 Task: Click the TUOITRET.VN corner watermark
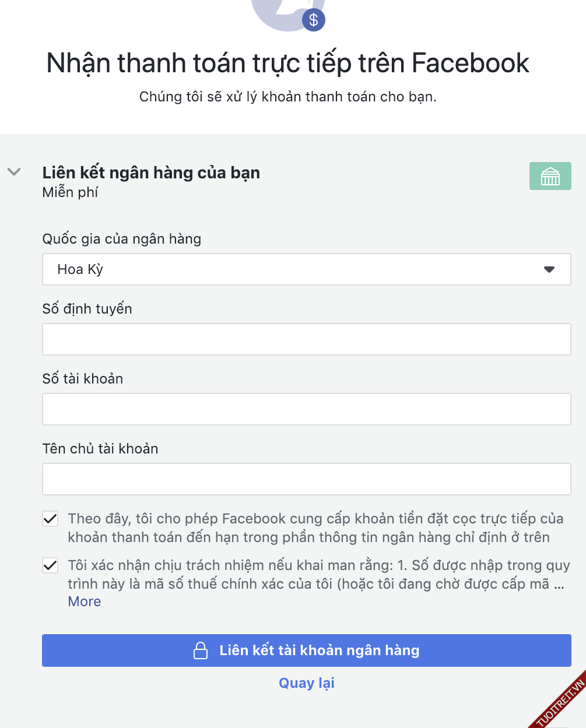(x=561, y=703)
